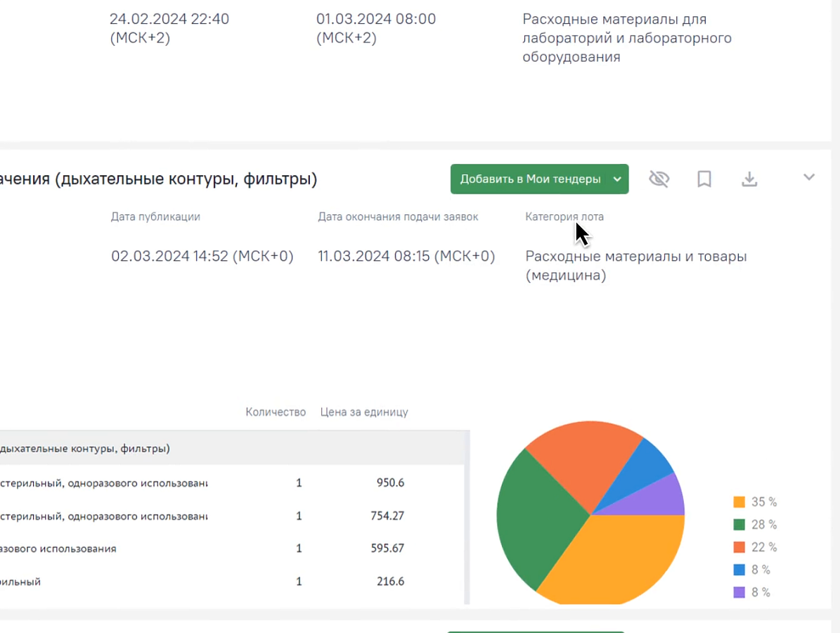Click the purple 8 % legend swatch

pyautogui.click(x=739, y=592)
